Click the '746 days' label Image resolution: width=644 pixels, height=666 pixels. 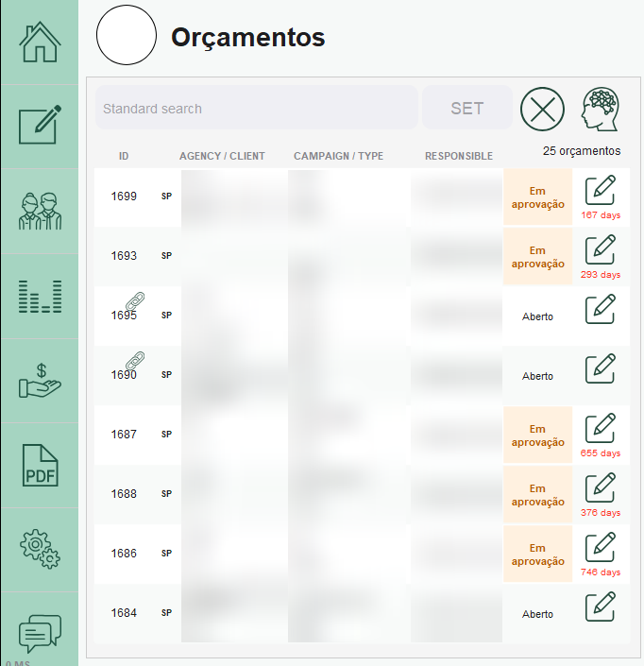(601, 572)
